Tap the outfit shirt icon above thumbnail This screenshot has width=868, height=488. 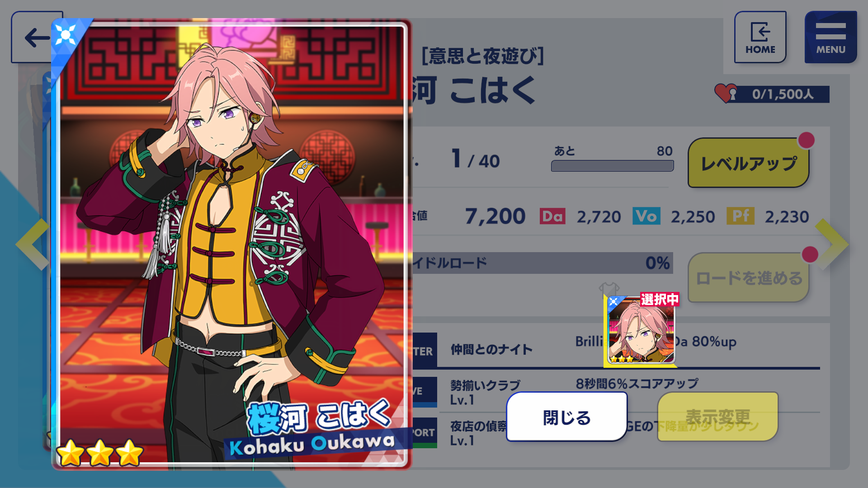(x=609, y=289)
